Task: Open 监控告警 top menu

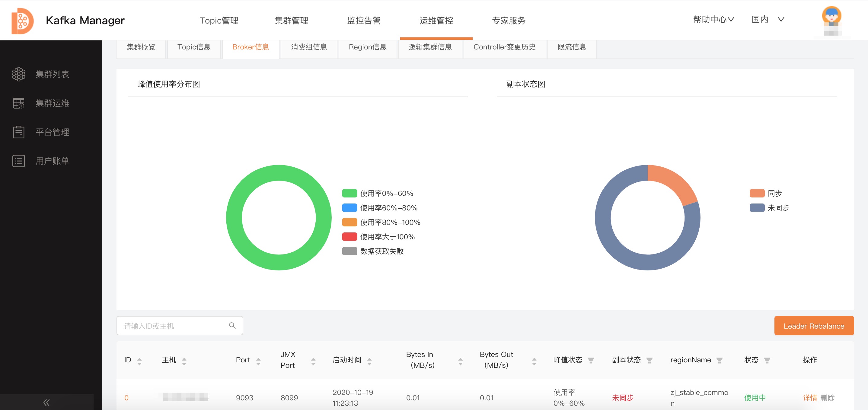Action: (x=364, y=20)
